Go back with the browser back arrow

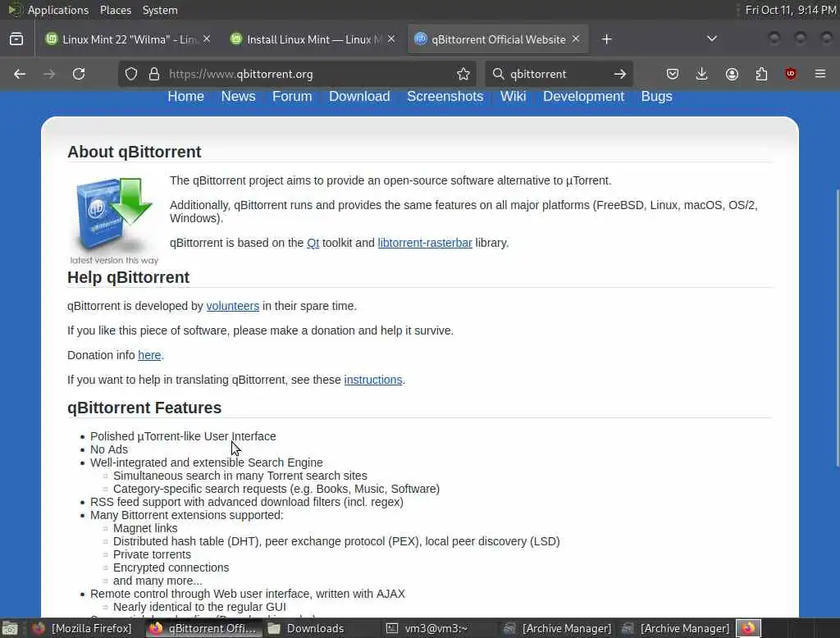(x=20, y=74)
